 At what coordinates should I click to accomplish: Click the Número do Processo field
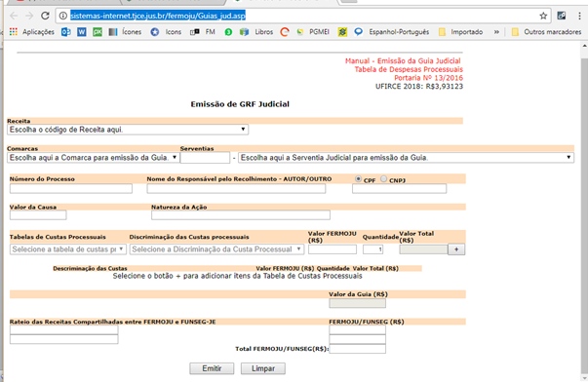(x=71, y=188)
